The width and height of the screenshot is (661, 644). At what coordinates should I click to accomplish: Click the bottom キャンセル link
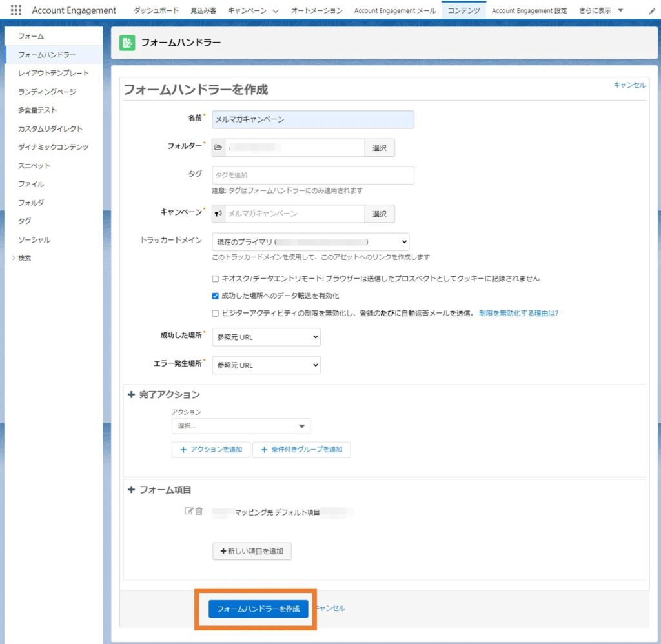(x=330, y=608)
